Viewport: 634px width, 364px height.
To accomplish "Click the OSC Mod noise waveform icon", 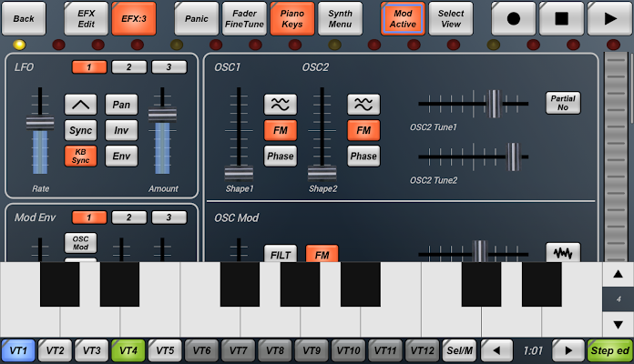I will pyautogui.click(x=563, y=252).
